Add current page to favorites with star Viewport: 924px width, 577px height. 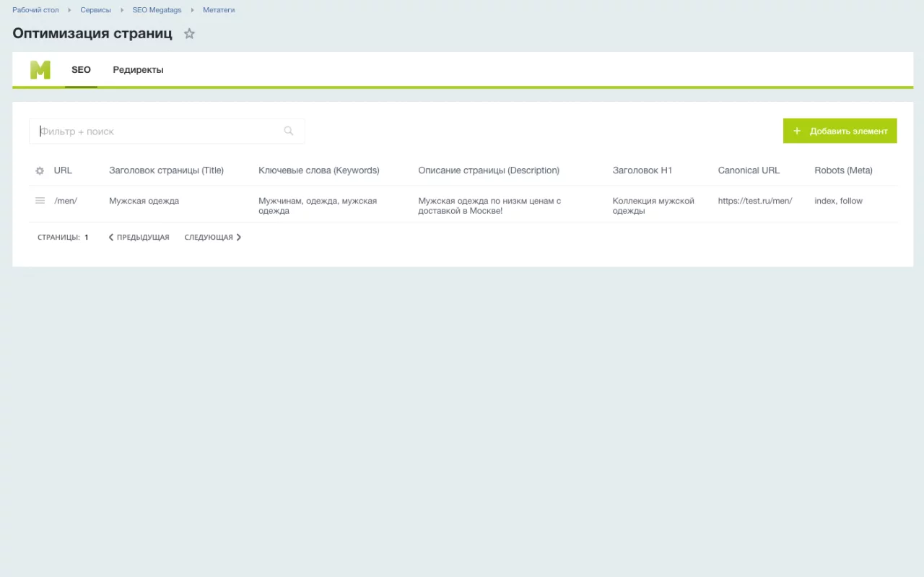click(x=189, y=34)
